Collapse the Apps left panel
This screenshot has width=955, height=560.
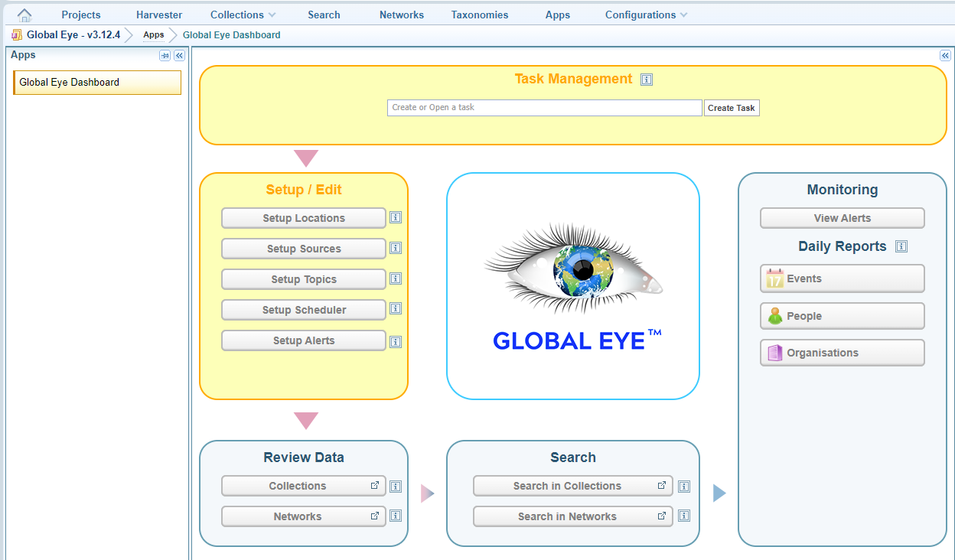point(179,56)
